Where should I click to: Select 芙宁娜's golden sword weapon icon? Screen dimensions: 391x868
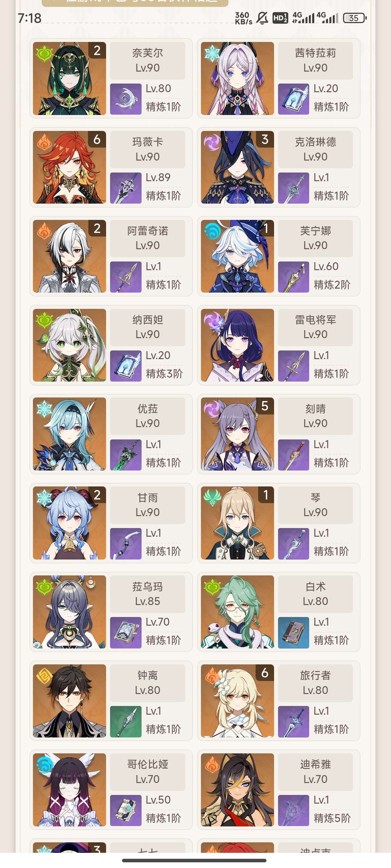pos(294,277)
